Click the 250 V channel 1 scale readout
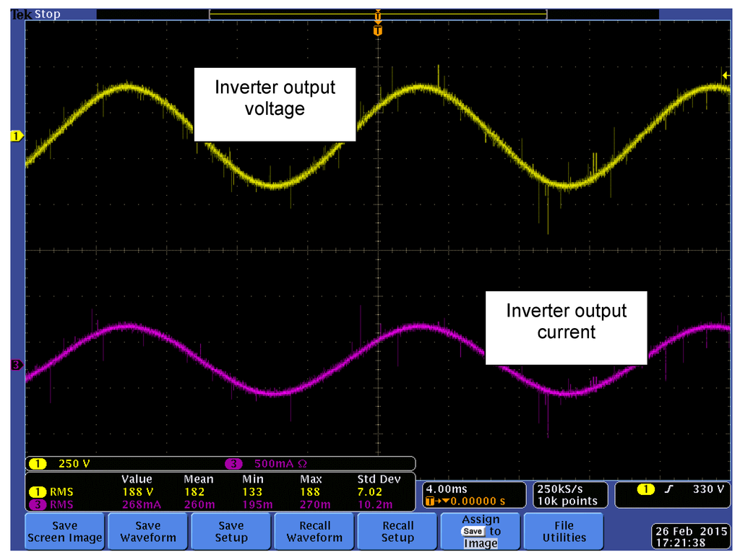Viewport: 740px width, 560px height. pos(74,464)
